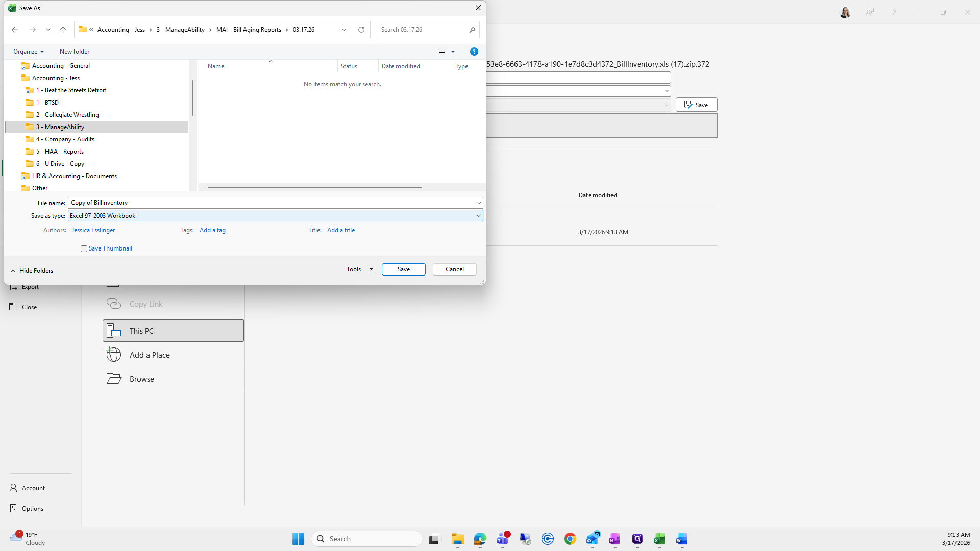980x551 pixels.
Task: Go up one folder level
Action: tap(63, 30)
